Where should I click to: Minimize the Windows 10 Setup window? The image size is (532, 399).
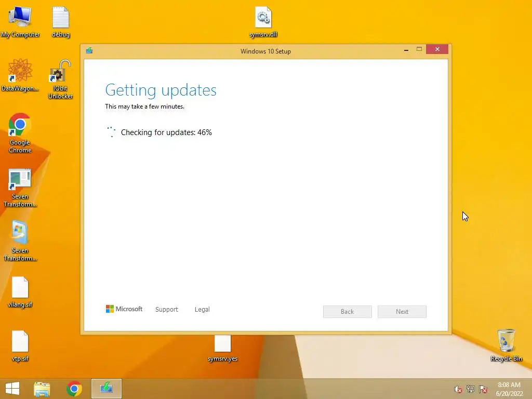[406, 49]
